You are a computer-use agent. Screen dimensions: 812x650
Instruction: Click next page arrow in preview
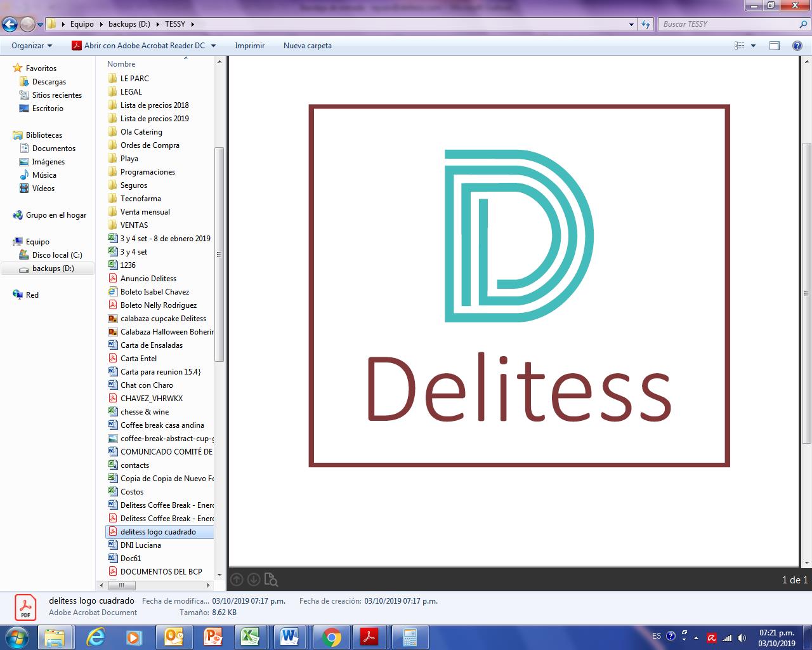254,580
